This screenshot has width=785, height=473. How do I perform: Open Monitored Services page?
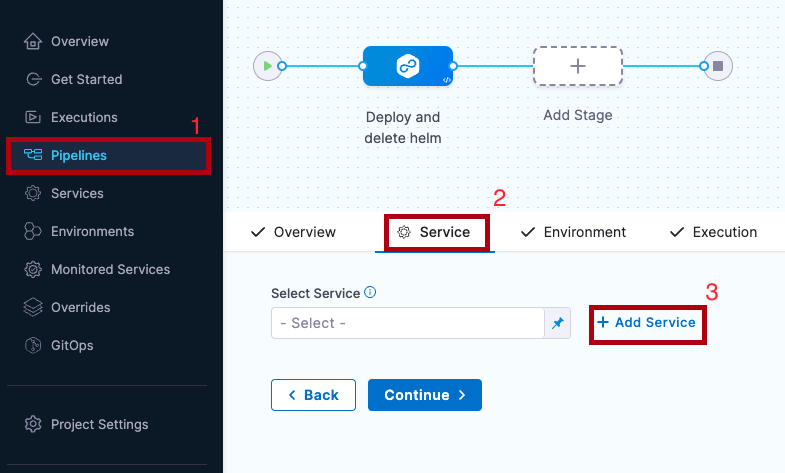(110, 269)
